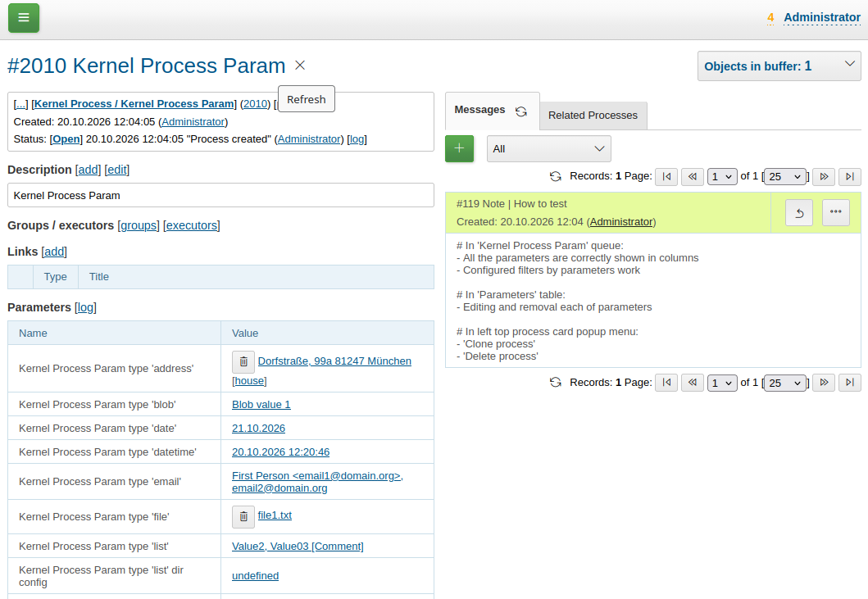Viewport: 868px width, 599px height.
Task: Open the file1.txt link
Action: [x=275, y=515]
